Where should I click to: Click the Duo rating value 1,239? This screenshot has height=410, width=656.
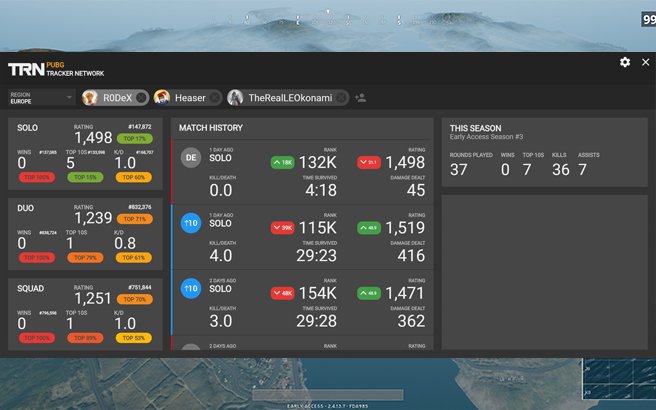(93, 218)
